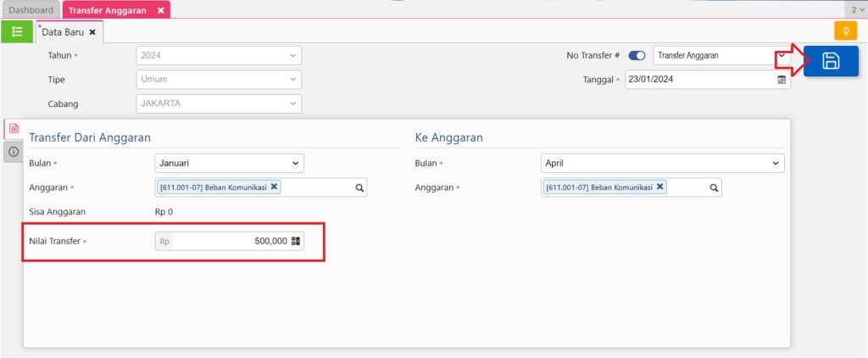Click the orange lightbulb hint icon

(845, 31)
